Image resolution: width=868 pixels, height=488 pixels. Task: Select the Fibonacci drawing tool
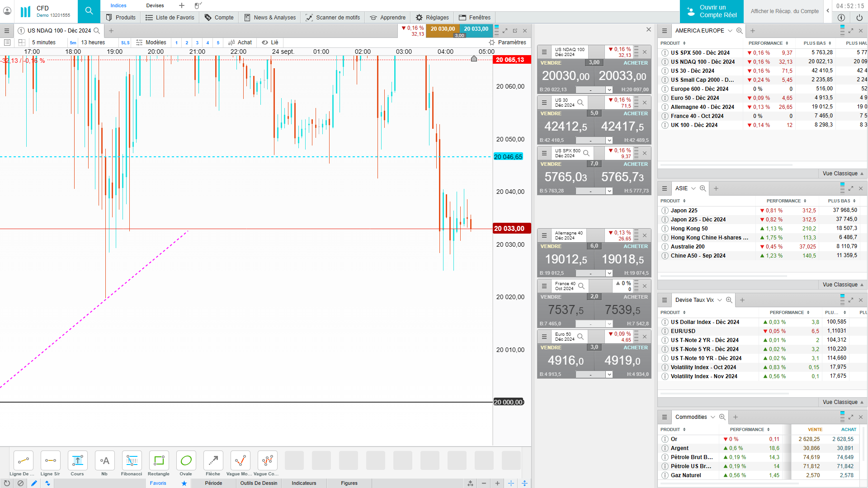pos(132,461)
